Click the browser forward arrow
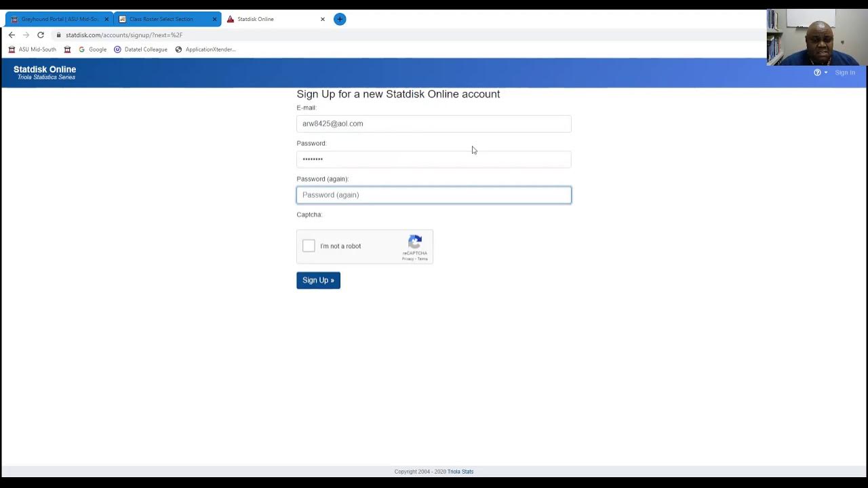The width and height of the screenshot is (868, 488). click(x=26, y=35)
